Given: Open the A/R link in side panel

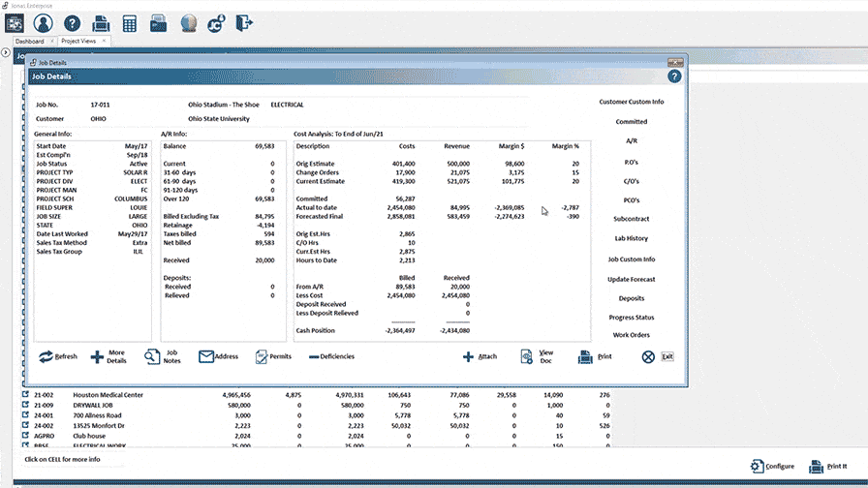Looking at the screenshot, I should (631, 141).
